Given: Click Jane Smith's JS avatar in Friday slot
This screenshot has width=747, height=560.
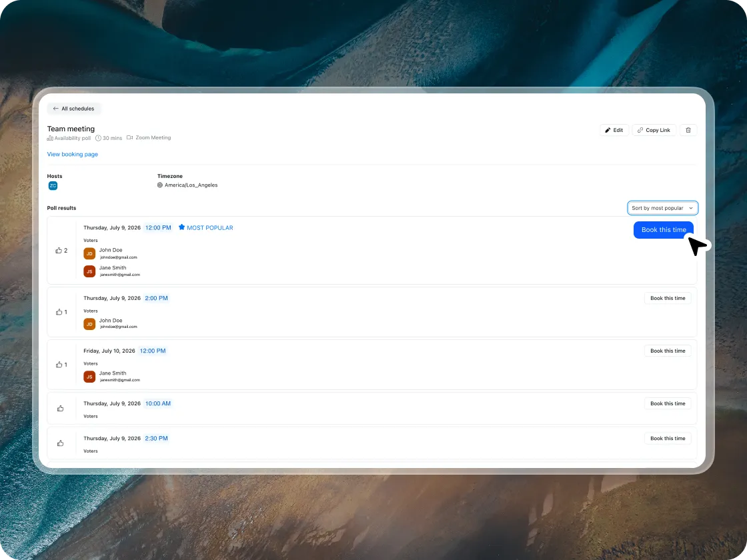Looking at the screenshot, I should (89, 377).
